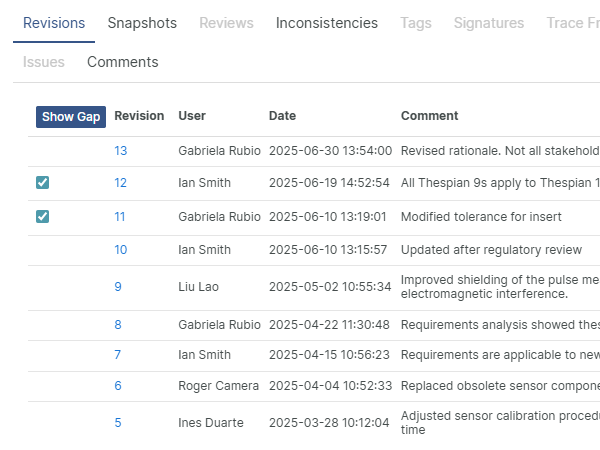The width and height of the screenshot is (600, 450).
Task: Open revision 7 by Ian Smith
Action: (118, 355)
